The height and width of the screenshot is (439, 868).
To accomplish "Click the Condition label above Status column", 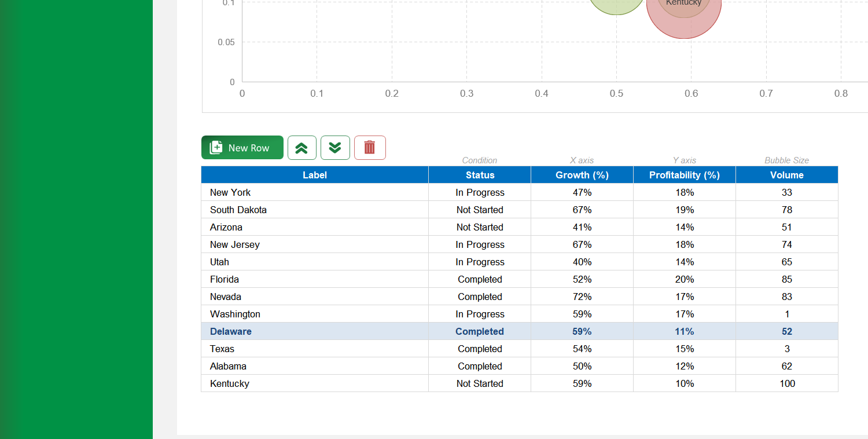I will (479, 160).
